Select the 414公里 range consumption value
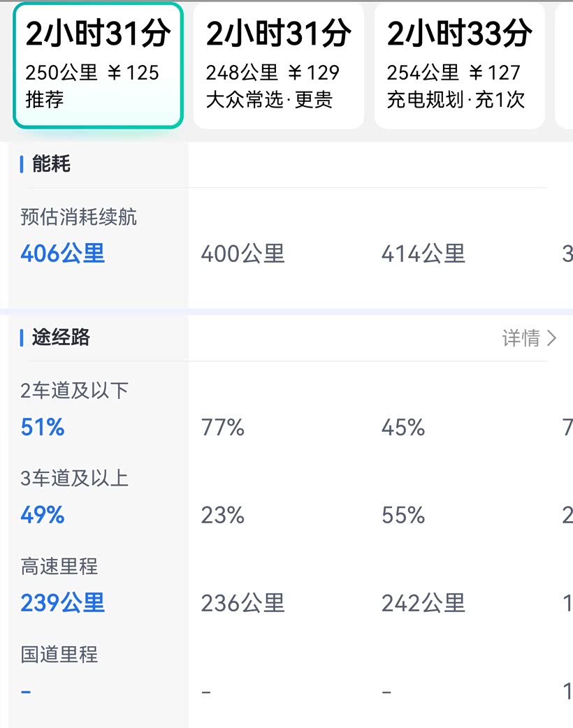The image size is (573, 728). (423, 254)
